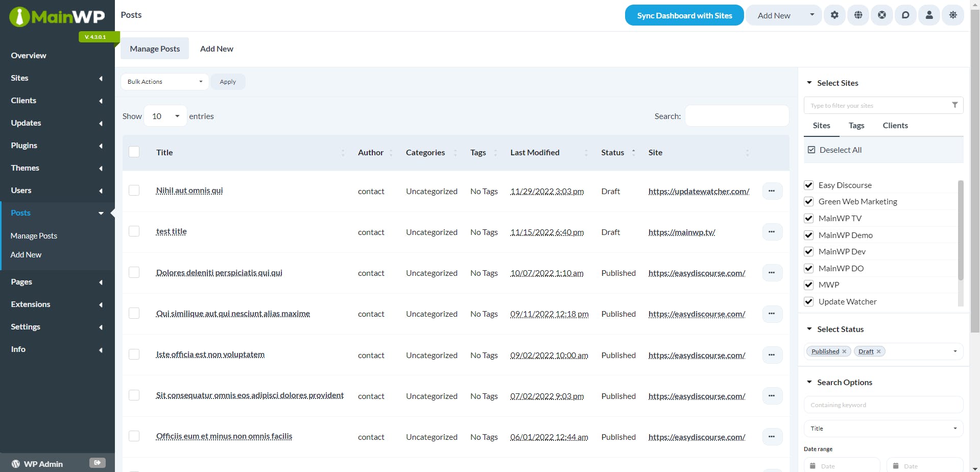Click the Deselect All checkbox icon
This screenshot has height=472, width=980.
(811, 150)
